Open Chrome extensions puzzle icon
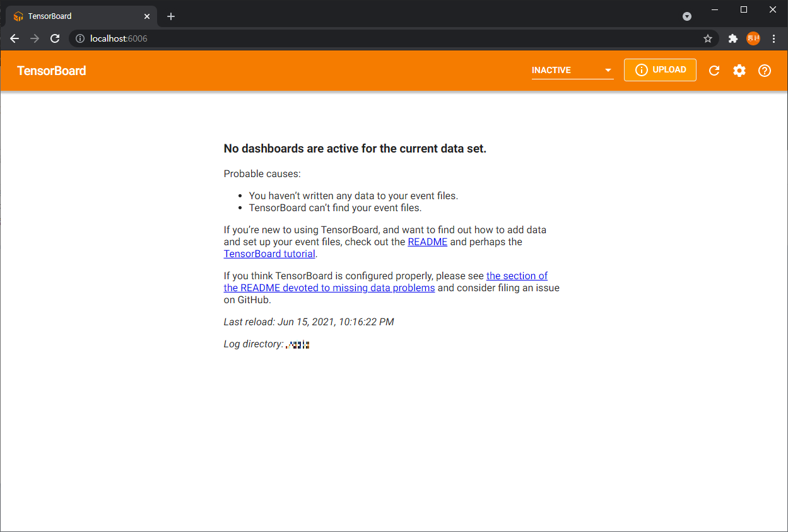Viewport: 788px width, 532px height. tap(733, 38)
